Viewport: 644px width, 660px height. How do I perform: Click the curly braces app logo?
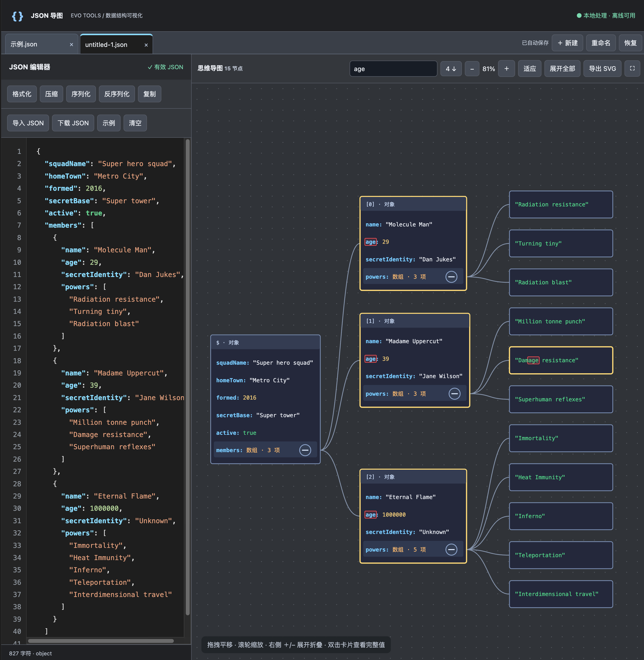click(17, 16)
